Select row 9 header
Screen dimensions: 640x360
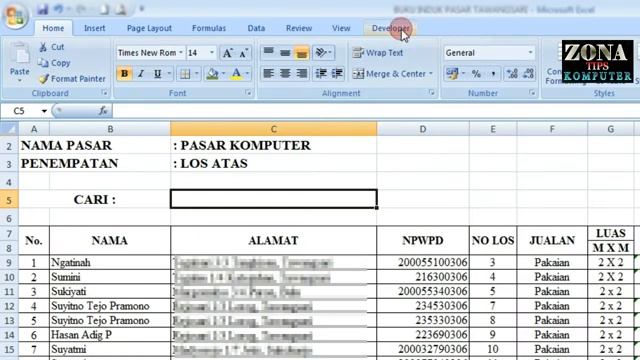(x=9, y=262)
